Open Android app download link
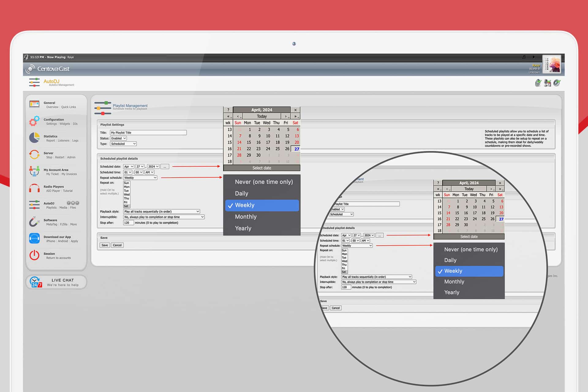Viewport: 588px width, 392px height. tap(63, 241)
